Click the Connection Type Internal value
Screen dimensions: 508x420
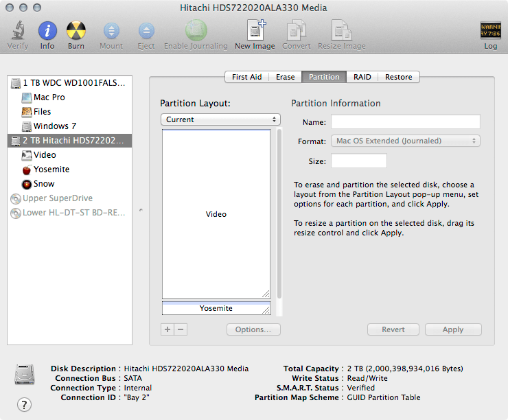(138, 388)
